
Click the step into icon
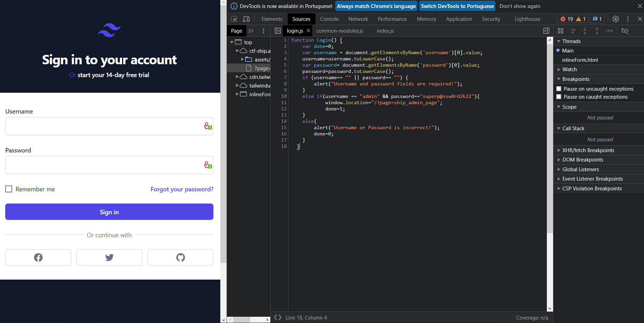point(585,31)
